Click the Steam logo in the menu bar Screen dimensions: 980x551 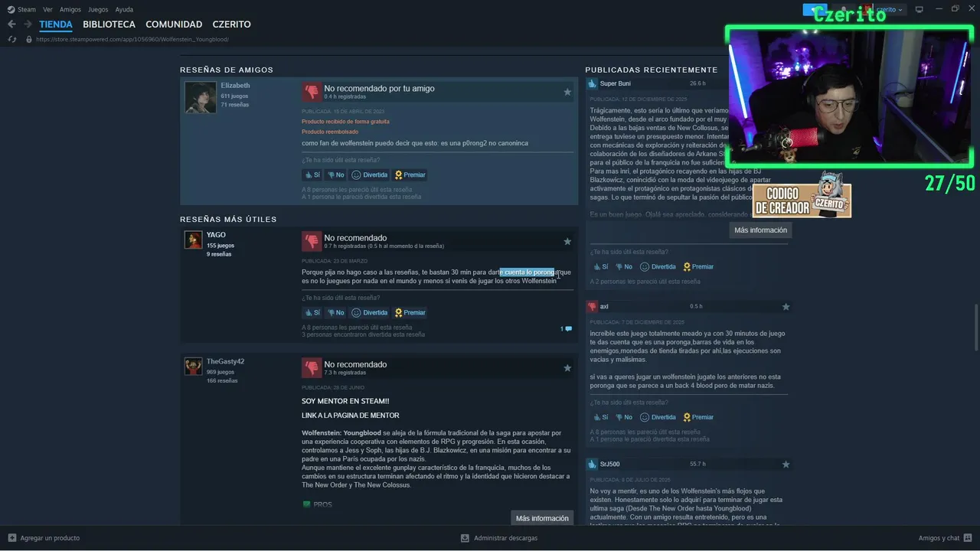(x=11, y=10)
